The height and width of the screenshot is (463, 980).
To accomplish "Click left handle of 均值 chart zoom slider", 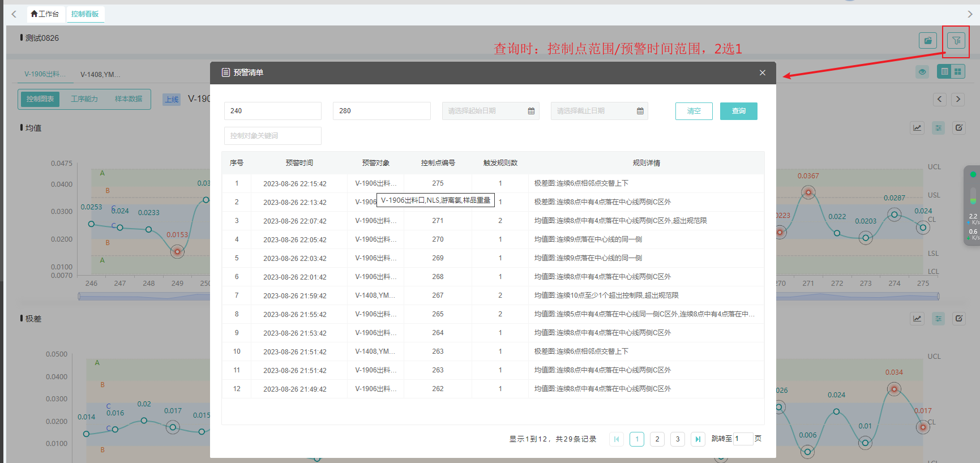I will pyautogui.click(x=79, y=296).
